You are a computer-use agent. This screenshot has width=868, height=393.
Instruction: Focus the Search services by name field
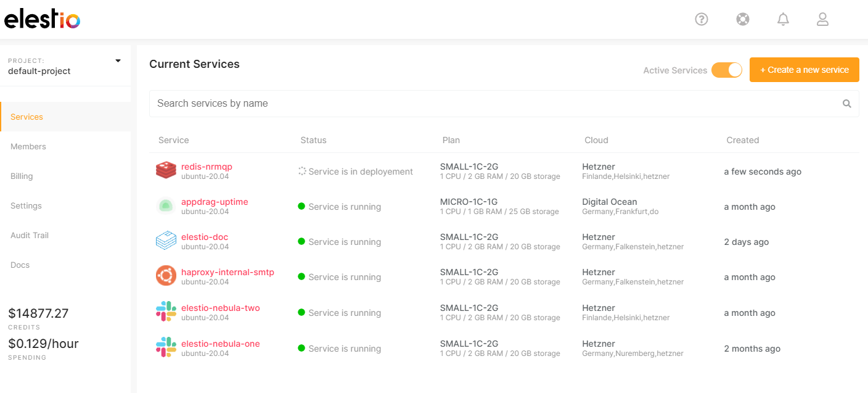pyautogui.click(x=493, y=104)
